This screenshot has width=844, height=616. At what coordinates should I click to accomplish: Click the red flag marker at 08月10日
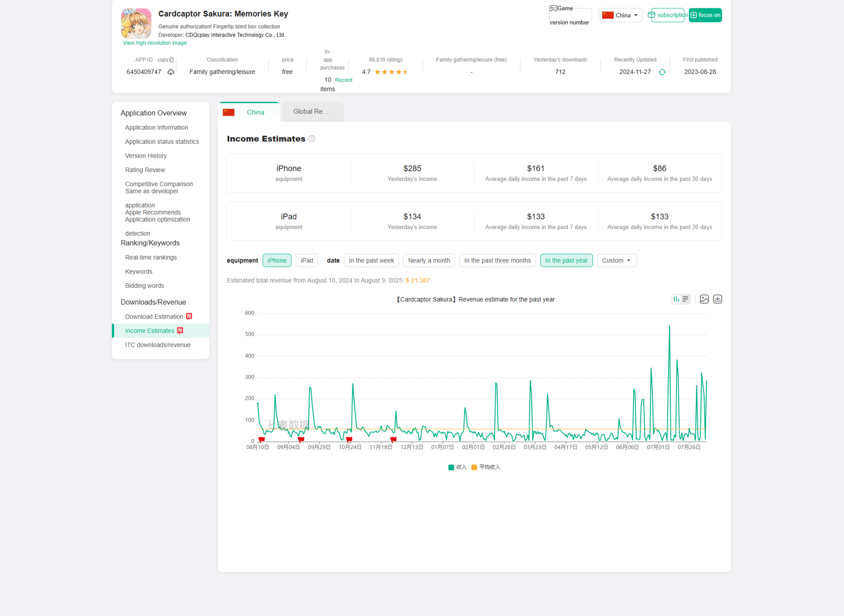261,439
